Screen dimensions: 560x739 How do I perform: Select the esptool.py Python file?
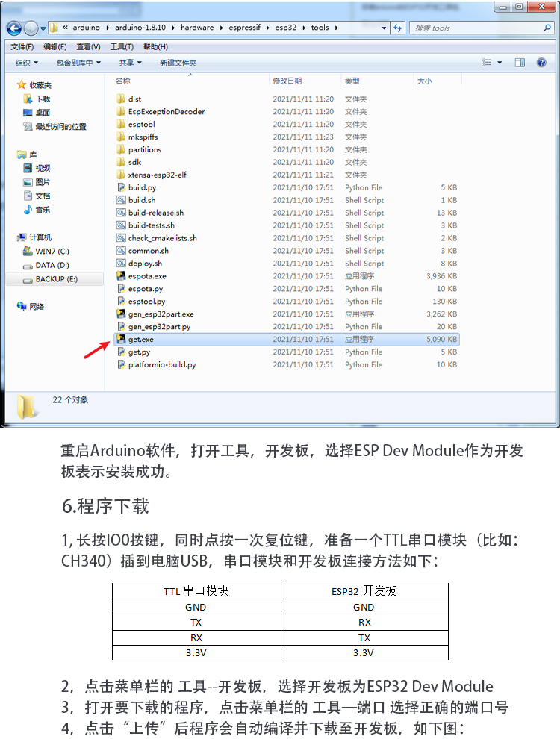coord(146,302)
